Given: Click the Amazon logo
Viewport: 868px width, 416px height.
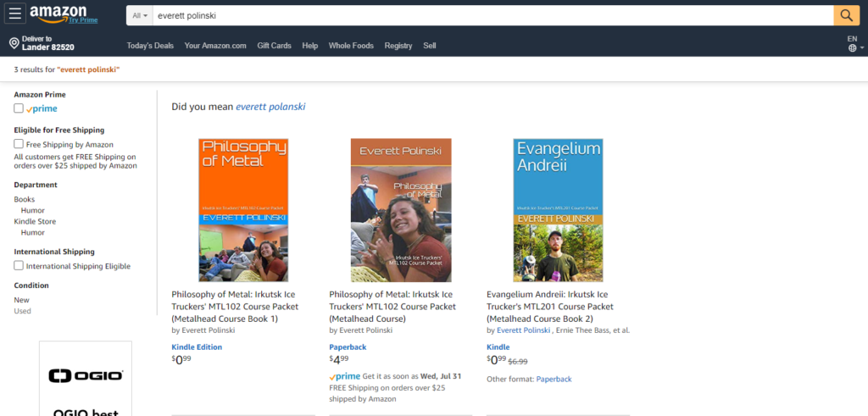Looking at the screenshot, I should pyautogui.click(x=58, y=14).
